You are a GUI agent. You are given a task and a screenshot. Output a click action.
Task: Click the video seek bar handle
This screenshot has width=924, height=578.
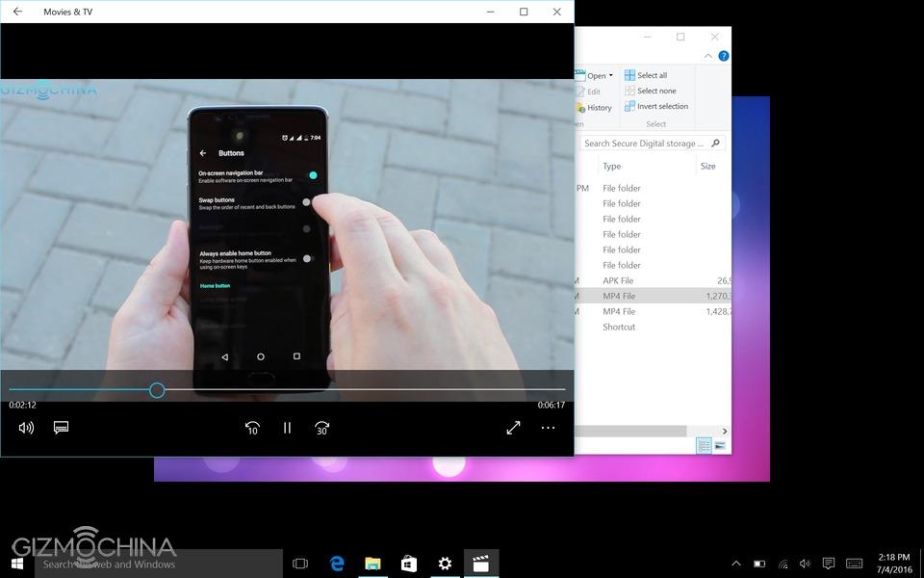click(157, 390)
